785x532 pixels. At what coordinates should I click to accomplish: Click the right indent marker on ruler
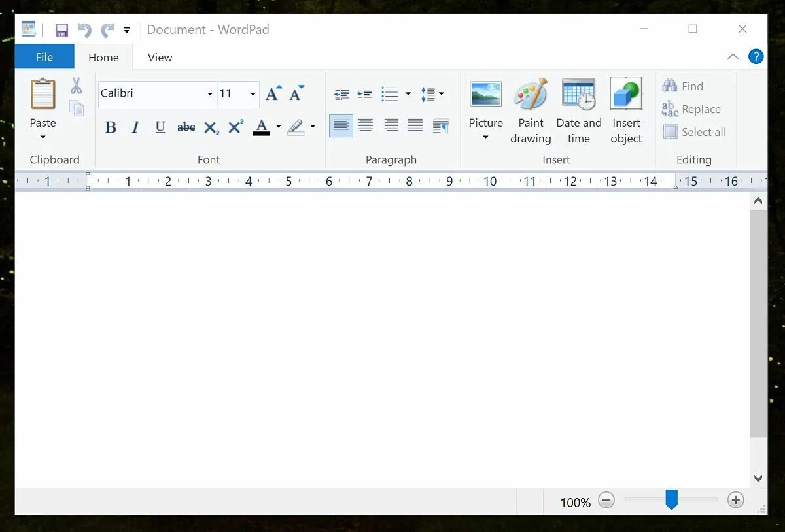click(676, 187)
